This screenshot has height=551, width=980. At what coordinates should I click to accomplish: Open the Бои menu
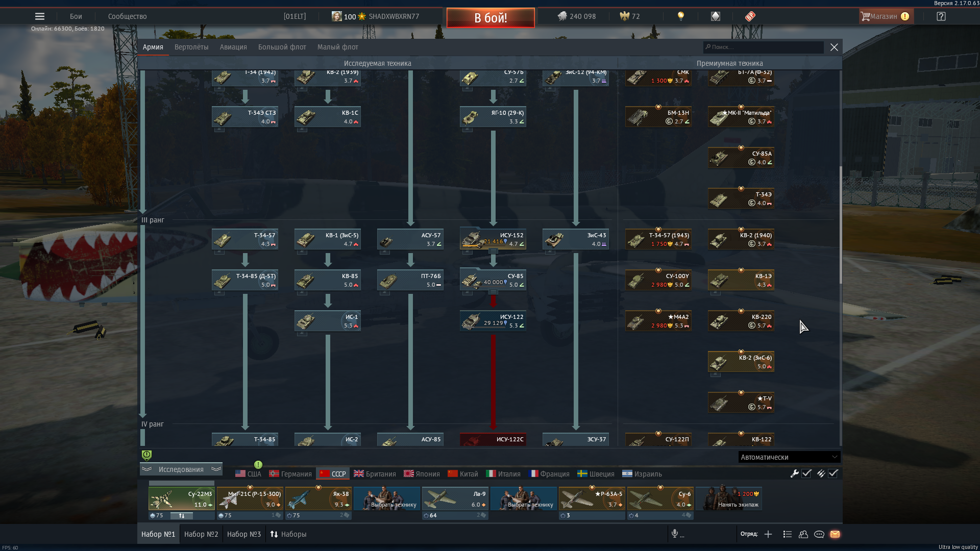76,16
